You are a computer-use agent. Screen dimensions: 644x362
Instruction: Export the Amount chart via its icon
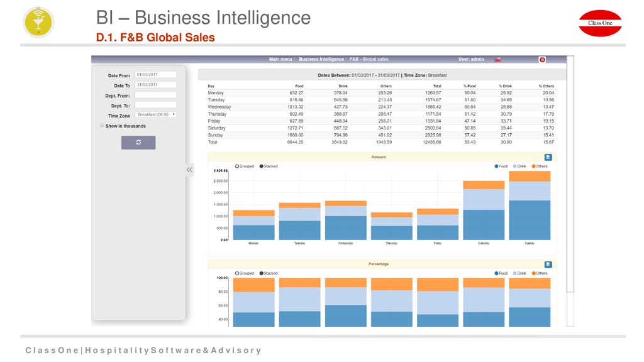(x=548, y=157)
